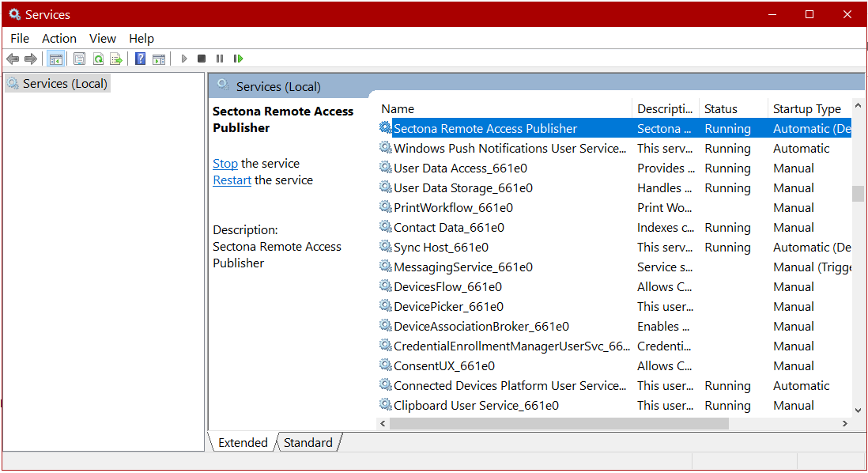Switch to the Standard tab
The height and width of the screenshot is (473, 868).
pyautogui.click(x=308, y=442)
